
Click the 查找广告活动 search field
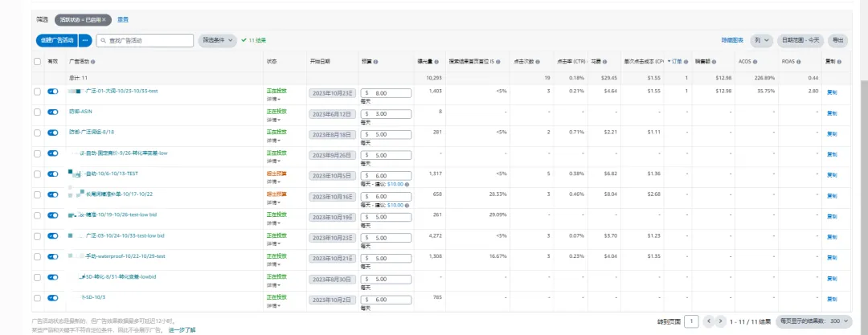click(x=145, y=40)
